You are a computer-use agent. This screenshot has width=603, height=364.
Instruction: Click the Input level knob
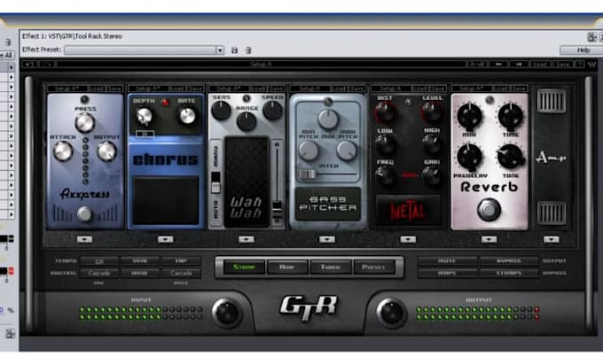pyautogui.click(x=227, y=313)
